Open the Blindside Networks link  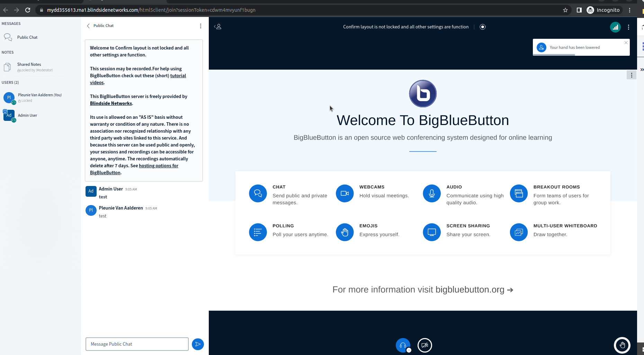click(111, 104)
